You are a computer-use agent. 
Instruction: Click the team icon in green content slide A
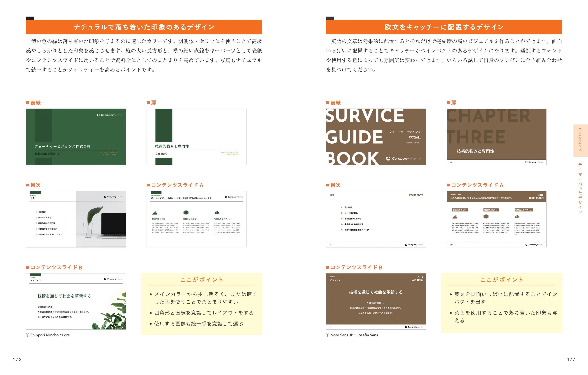[x=217, y=213]
